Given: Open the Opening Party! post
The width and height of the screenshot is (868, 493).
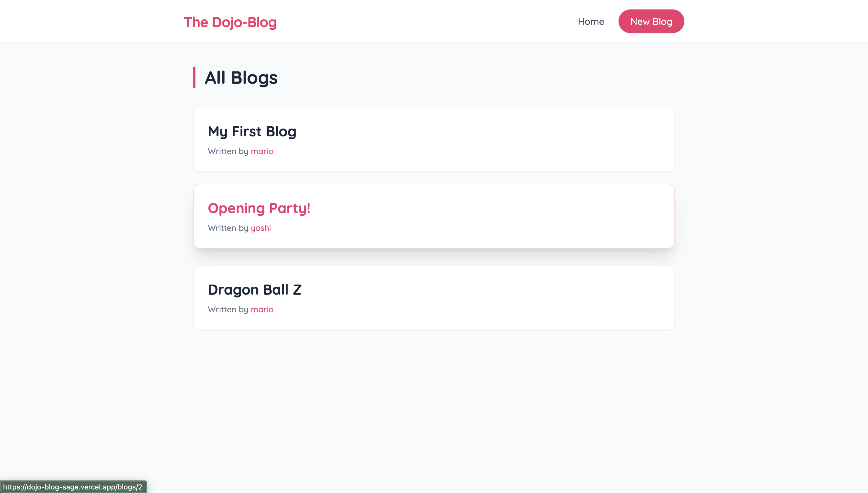Looking at the screenshot, I should pyautogui.click(x=259, y=208).
